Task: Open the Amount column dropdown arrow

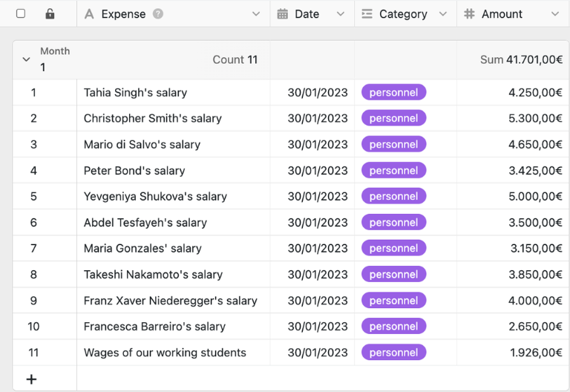Action: [554, 14]
